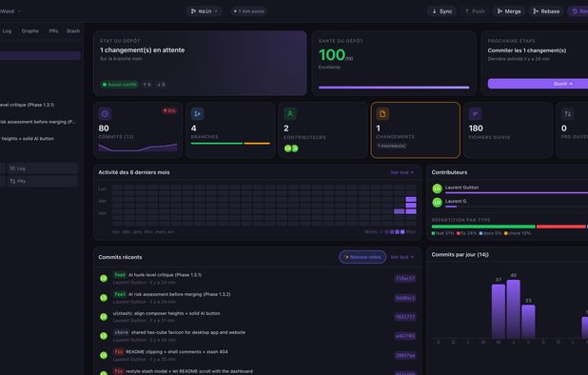
Task: Click the pull request icon in PRs card
Action: tap(567, 113)
